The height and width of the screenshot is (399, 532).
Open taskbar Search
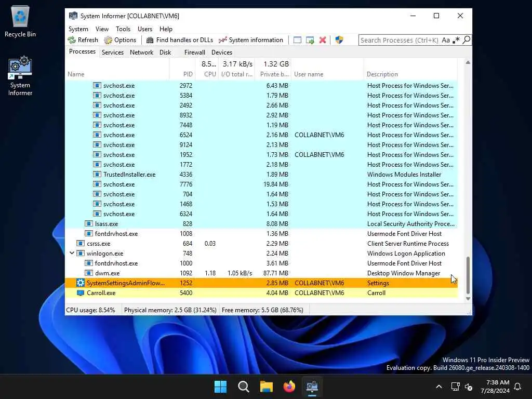click(x=243, y=387)
